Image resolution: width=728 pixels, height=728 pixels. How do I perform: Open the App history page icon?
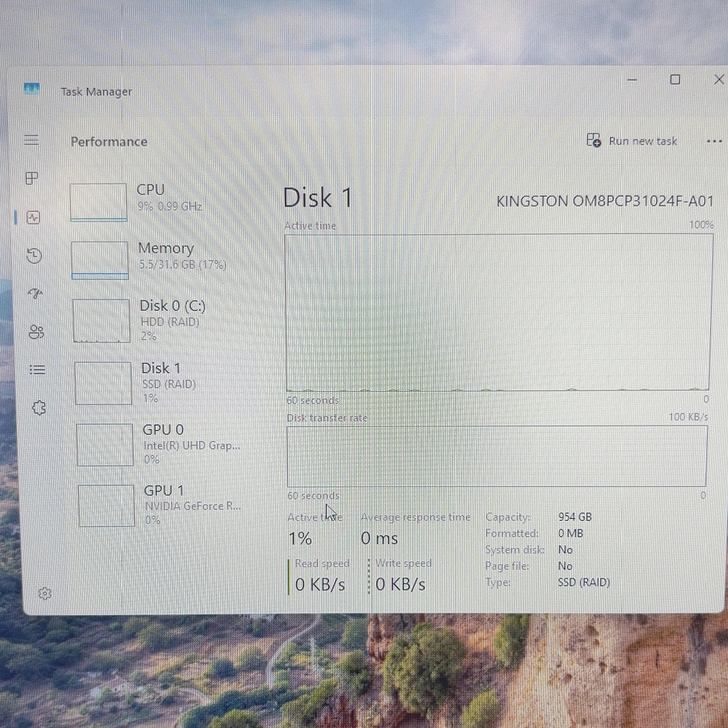pos(35,255)
